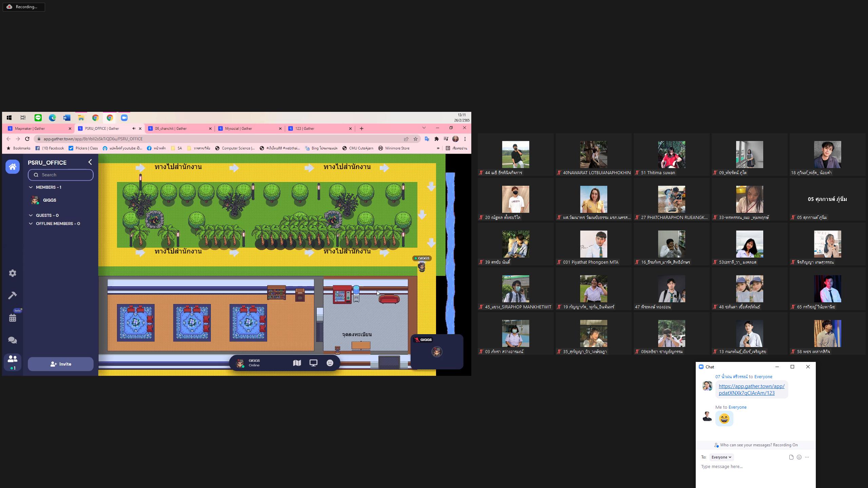
Task: Click the red Recording indicator
Action: [24, 7]
